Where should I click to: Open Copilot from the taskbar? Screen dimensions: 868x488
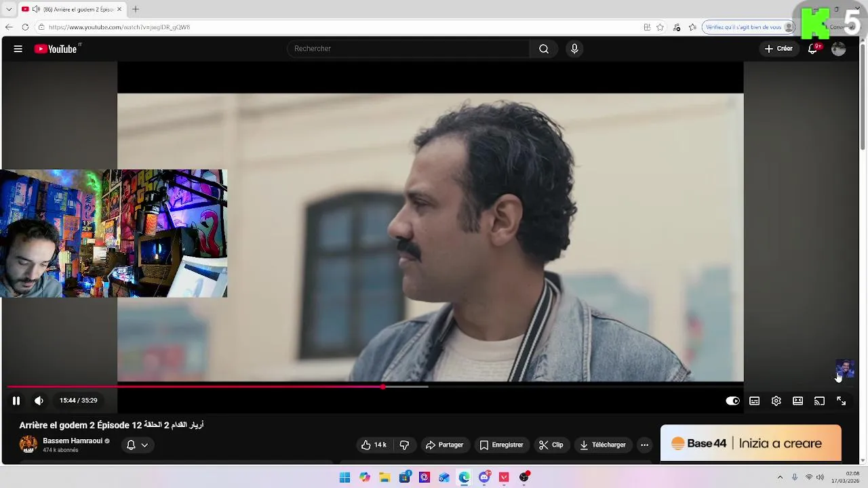click(365, 477)
